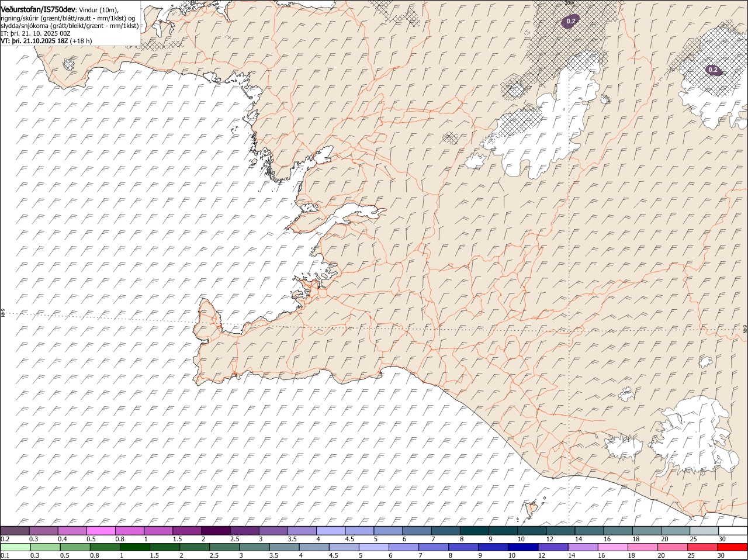
Task: Click the 0.2 contour label over the northeastern glacier
Action: pos(713,70)
